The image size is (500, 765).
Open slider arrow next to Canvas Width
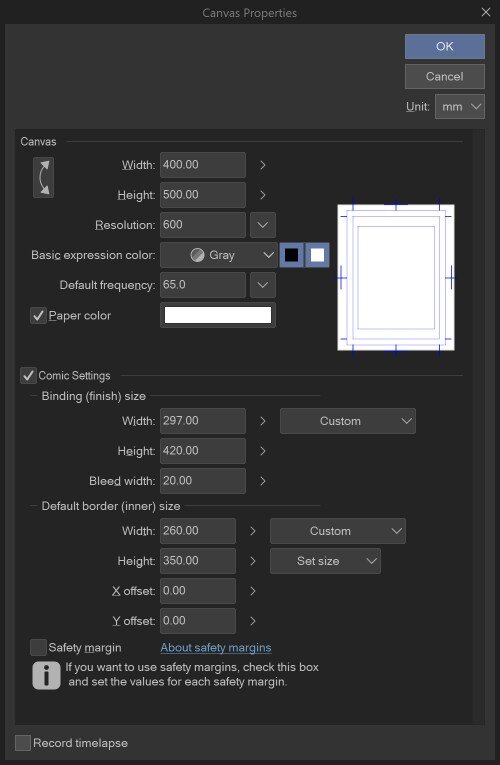click(x=262, y=165)
